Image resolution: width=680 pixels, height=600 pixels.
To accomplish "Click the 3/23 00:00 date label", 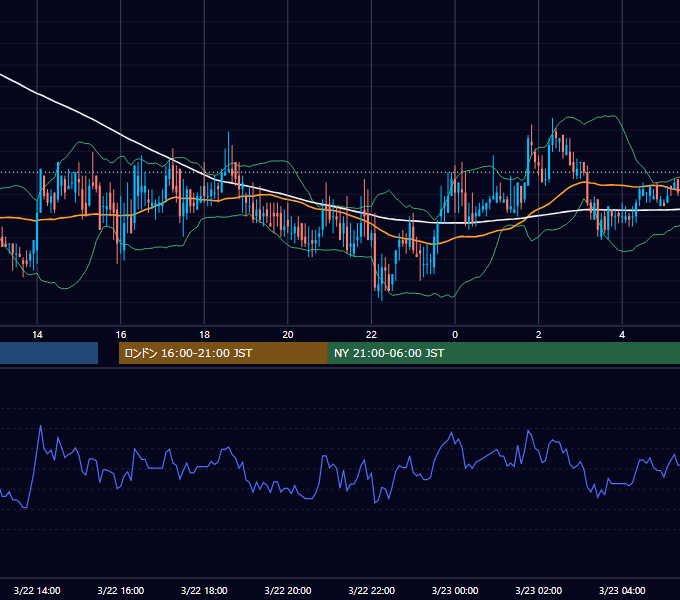I will click(x=455, y=590).
